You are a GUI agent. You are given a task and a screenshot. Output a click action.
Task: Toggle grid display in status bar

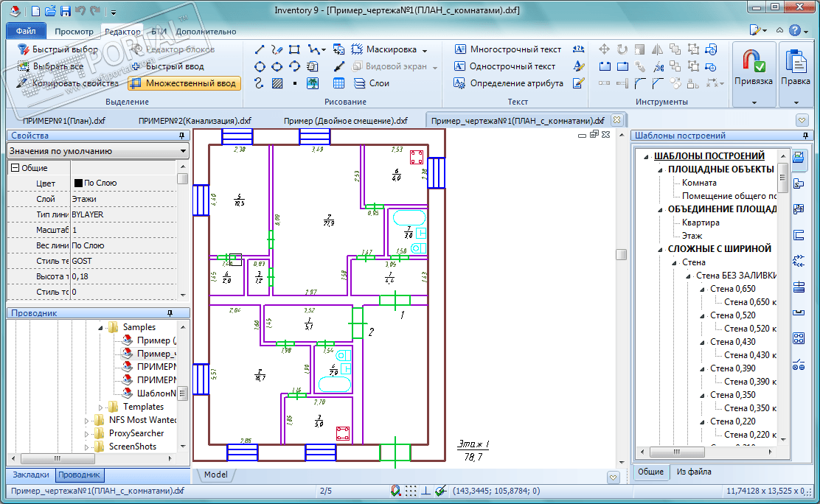pos(411,491)
